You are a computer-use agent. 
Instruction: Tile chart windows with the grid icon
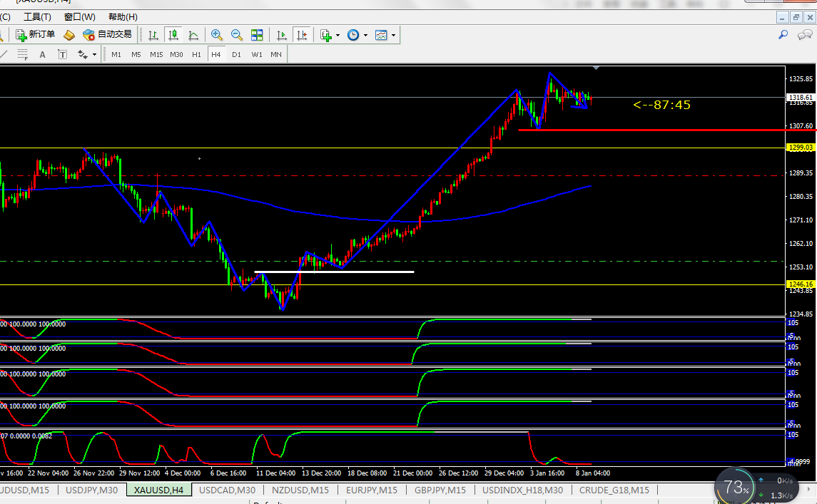click(257, 35)
